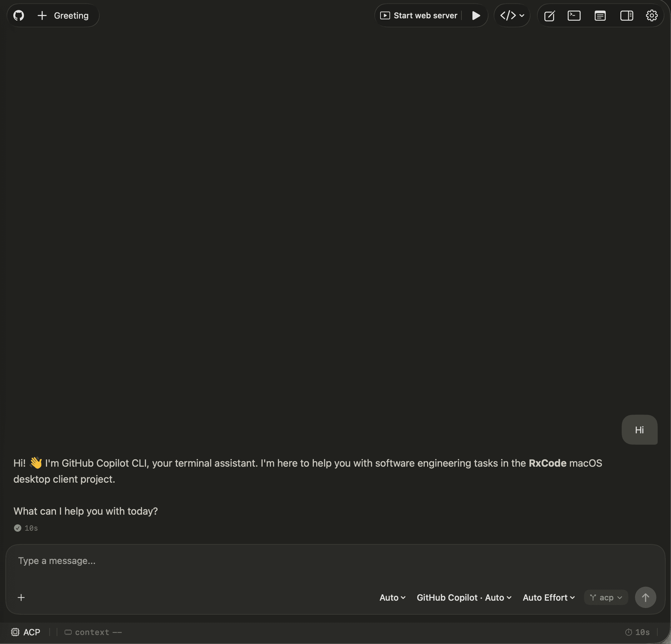Select the Greeting chat title
Viewport: 671px width, 644px height.
tap(71, 15)
